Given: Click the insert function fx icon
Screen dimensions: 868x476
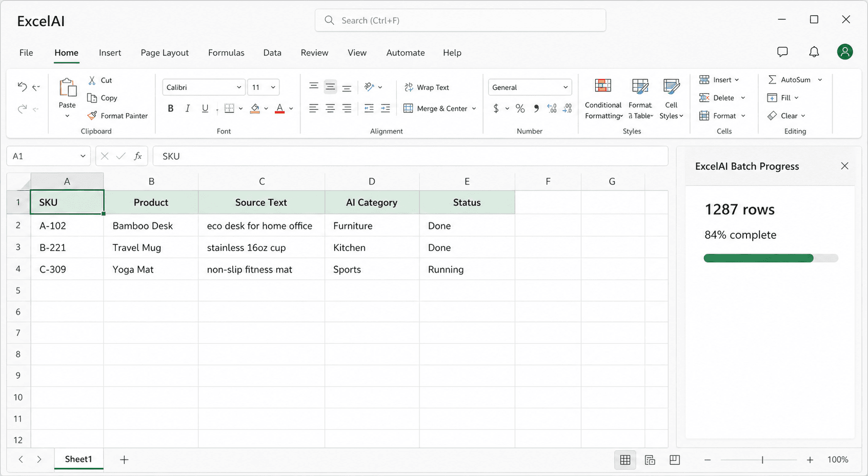Looking at the screenshot, I should coord(137,156).
